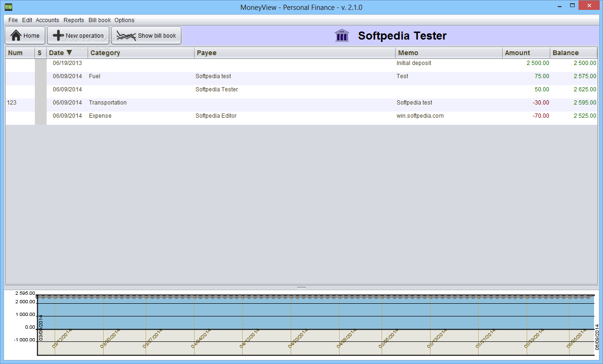Click the Home house icon

pyautogui.click(x=16, y=35)
